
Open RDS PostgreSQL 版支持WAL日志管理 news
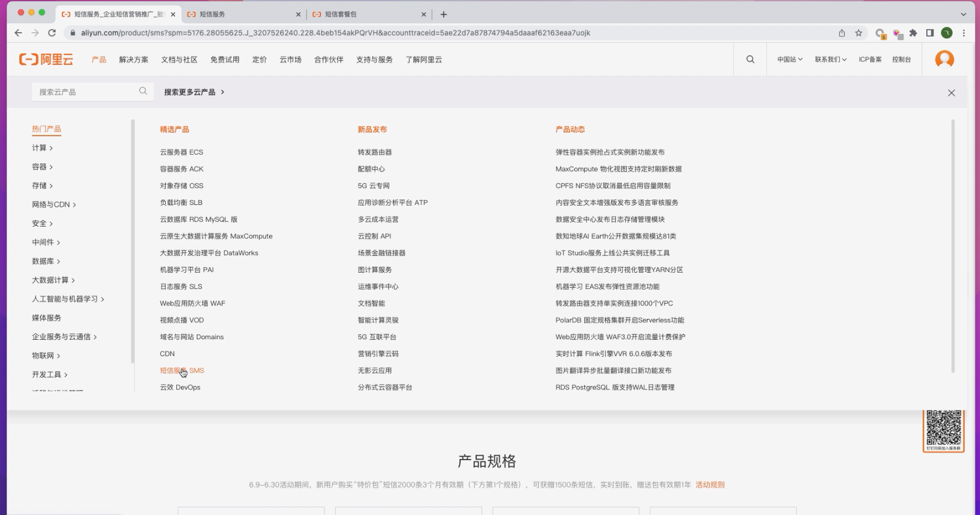[x=615, y=387]
